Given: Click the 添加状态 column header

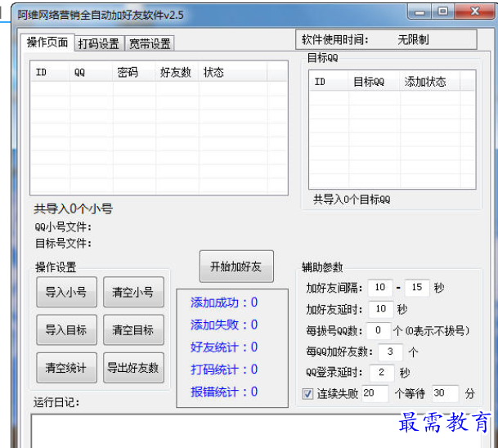Looking at the screenshot, I should [x=430, y=82].
